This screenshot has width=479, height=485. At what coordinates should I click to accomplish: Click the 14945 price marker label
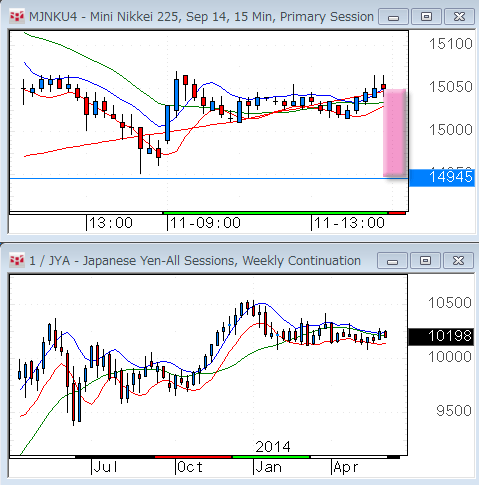[x=442, y=177]
